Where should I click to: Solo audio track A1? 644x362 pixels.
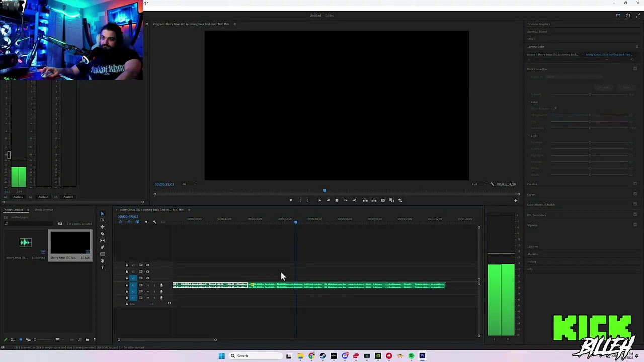pyautogui.click(x=154, y=285)
